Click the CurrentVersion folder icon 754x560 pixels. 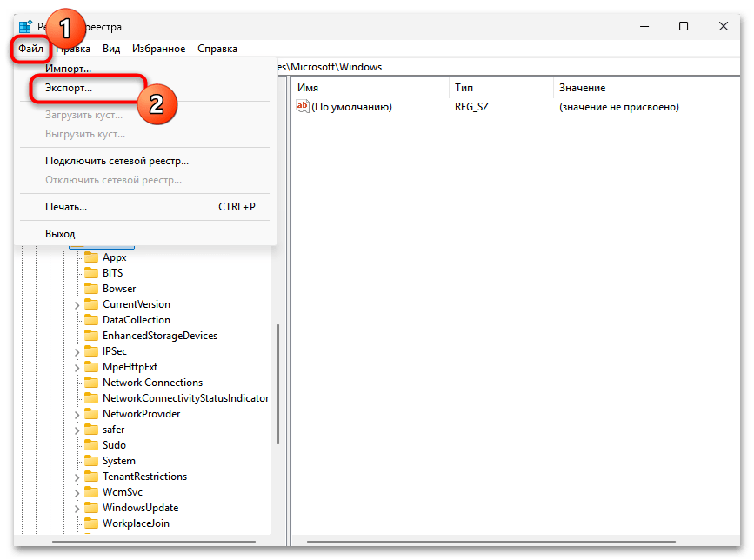click(91, 304)
